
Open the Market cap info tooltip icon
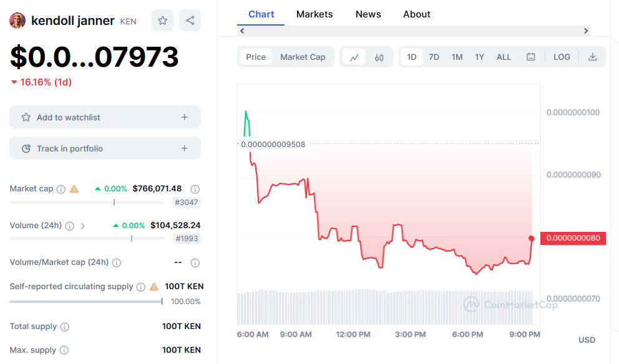pos(61,189)
